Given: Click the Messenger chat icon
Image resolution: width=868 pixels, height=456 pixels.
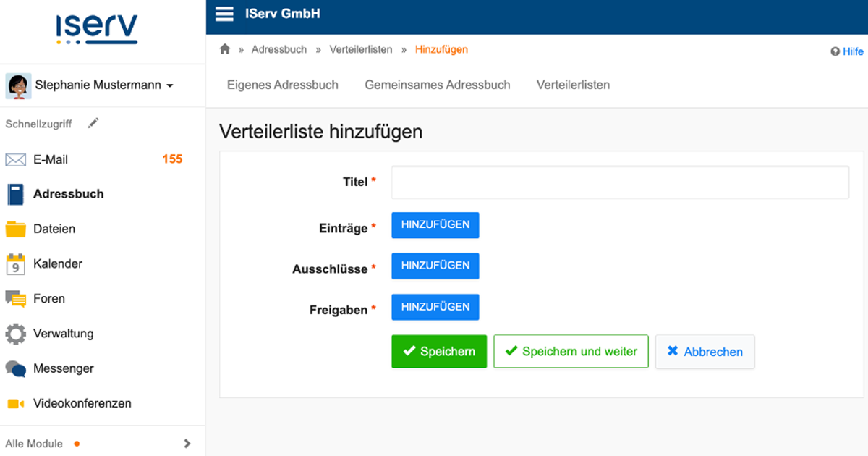Looking at the screenshot, I should 16,368.
